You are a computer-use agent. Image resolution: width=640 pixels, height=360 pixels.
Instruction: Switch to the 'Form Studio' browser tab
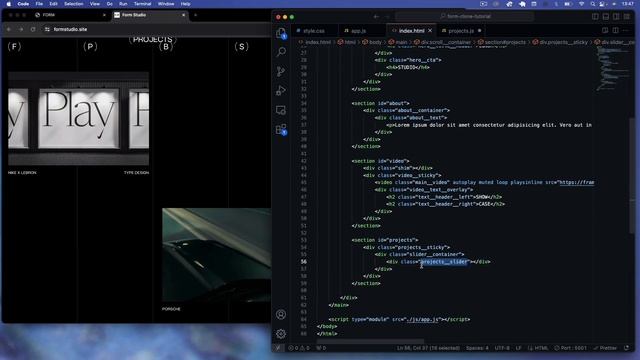(x=150, y=15)
